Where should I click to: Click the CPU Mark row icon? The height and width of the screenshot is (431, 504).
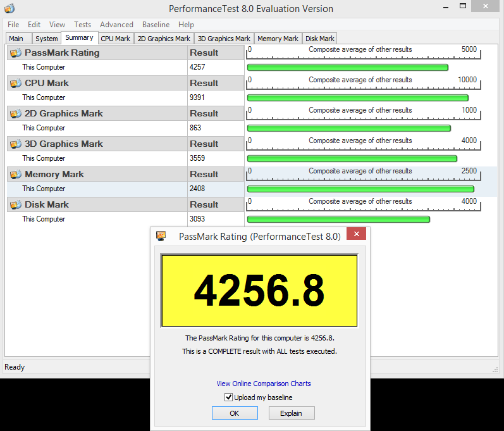tap(15, 84)
